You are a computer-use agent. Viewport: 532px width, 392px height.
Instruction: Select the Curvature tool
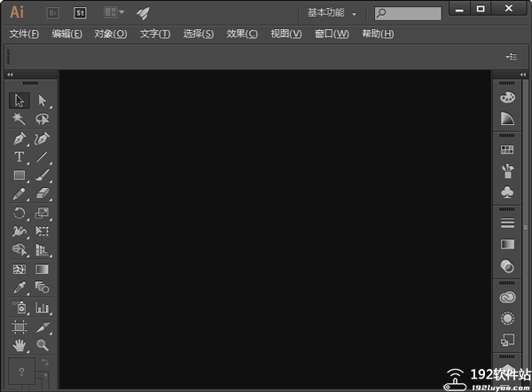tap(42, 138)
